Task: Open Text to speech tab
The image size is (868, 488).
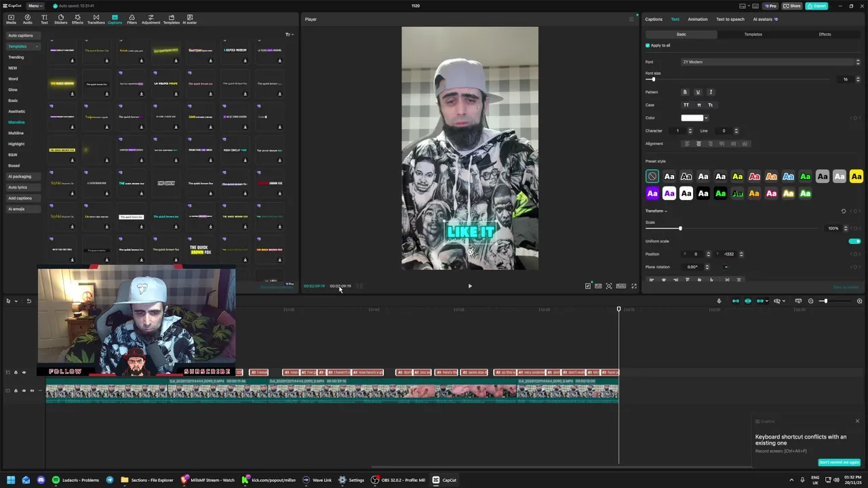Action: click(730, 19)
